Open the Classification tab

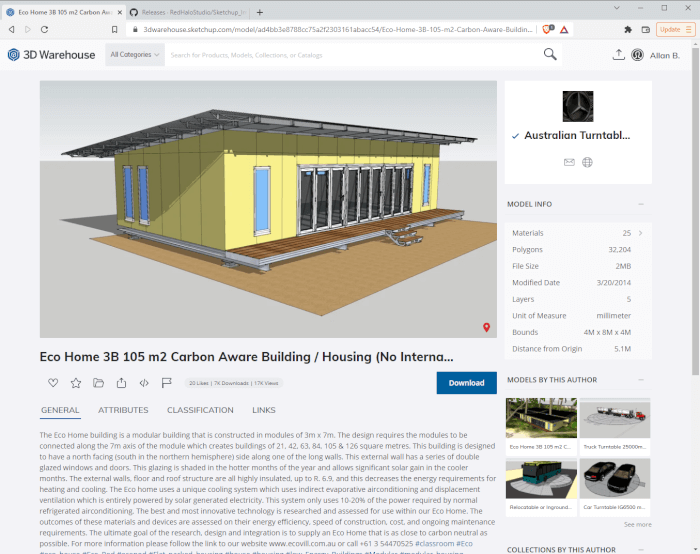click(x=200, y=410)
